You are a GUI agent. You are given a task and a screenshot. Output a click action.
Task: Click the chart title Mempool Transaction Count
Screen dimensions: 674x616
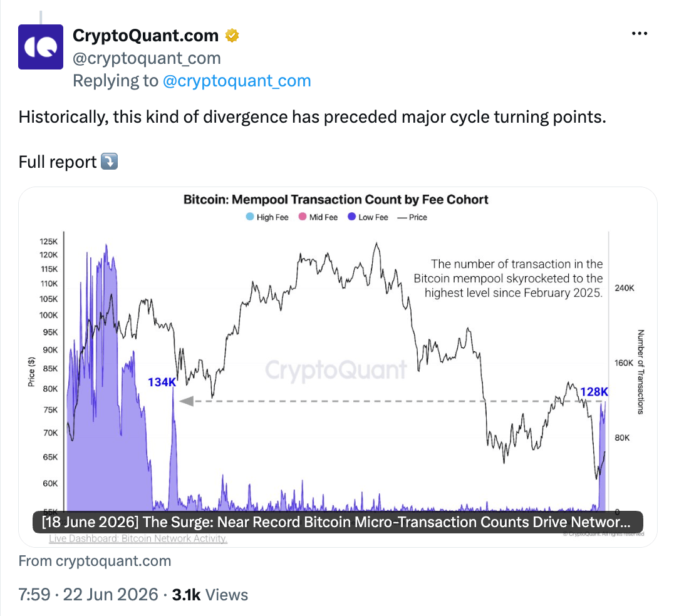pos(336,199)
